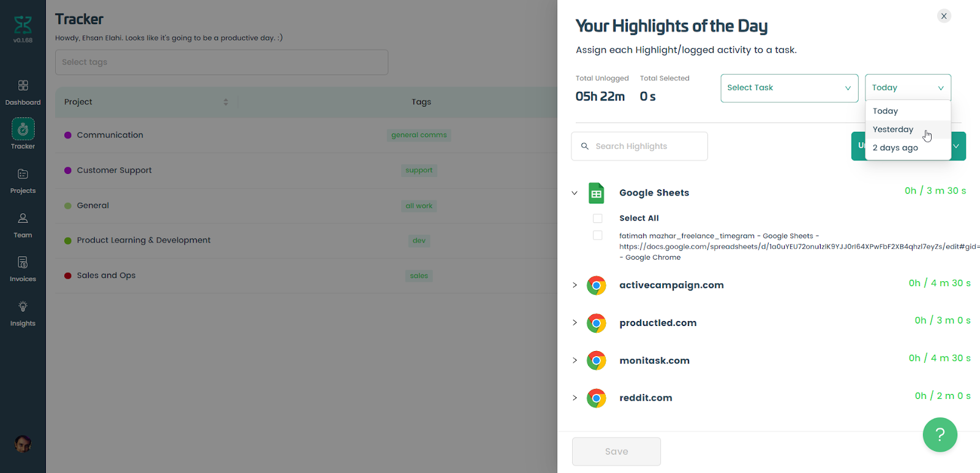This screenshot has height=473, width=980.
Task: Click the support tag
Action: (x=419, y=170)
